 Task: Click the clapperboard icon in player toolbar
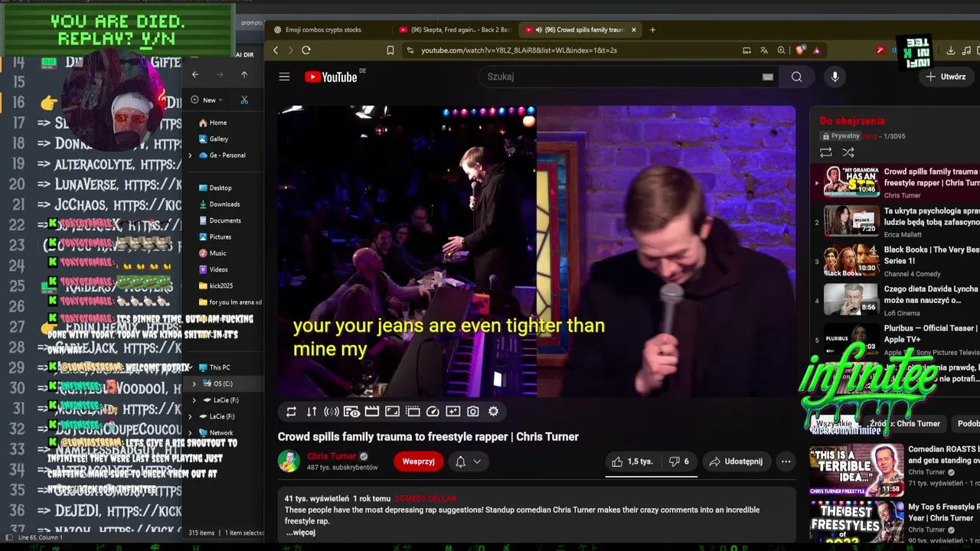[372, 412]
